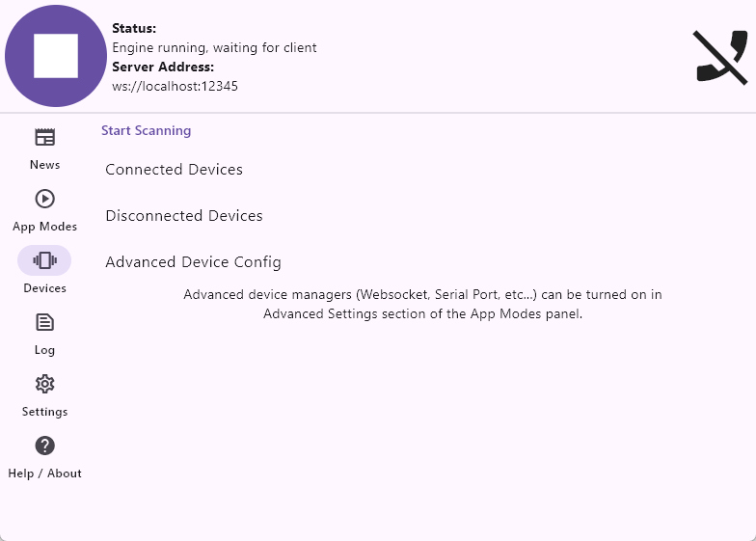The image size is (756, 541).
Task: Expand the Connected Devices section
Action: (x=174, y=170)
